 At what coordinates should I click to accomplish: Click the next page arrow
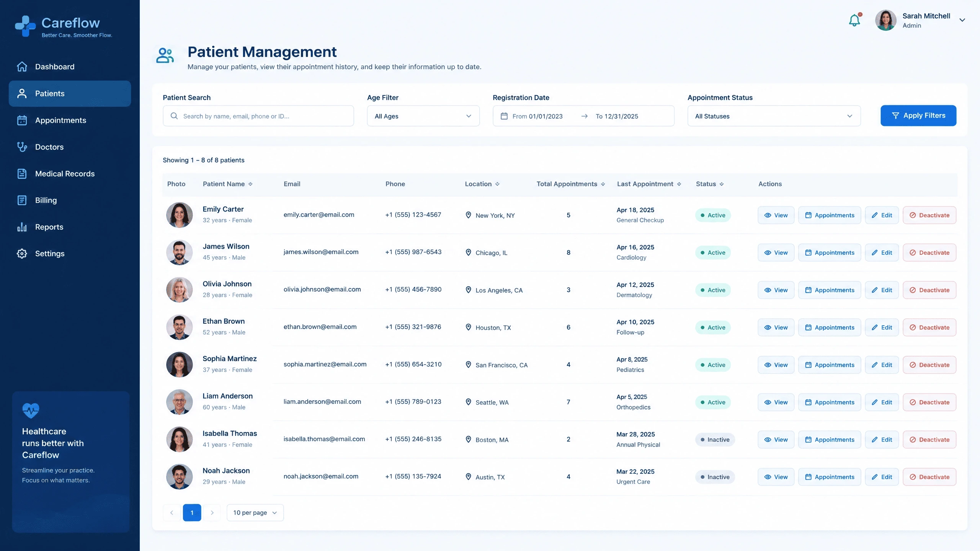(212, 513)
